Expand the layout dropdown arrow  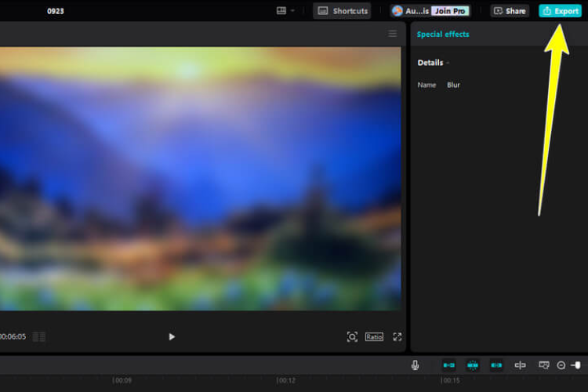293,10
